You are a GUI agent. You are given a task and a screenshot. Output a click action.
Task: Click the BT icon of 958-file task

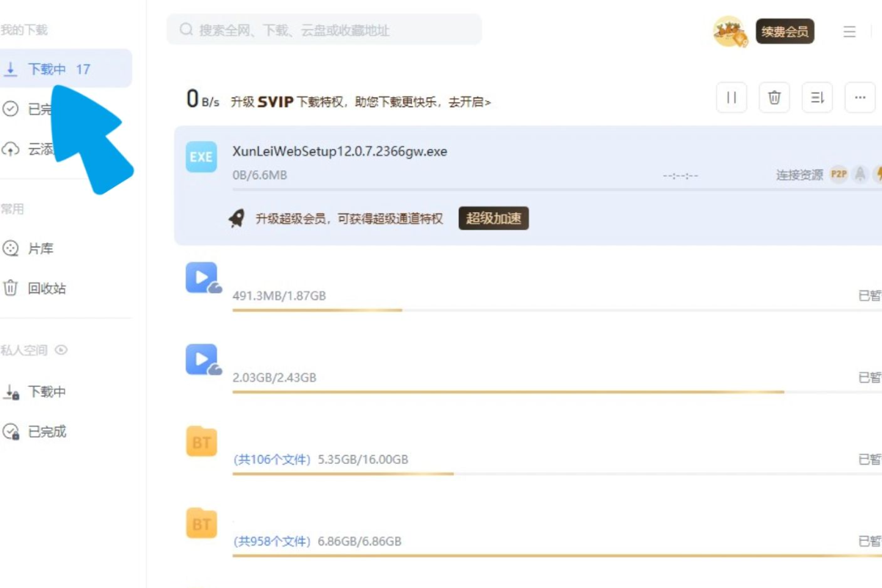click(x=201, y=523)
